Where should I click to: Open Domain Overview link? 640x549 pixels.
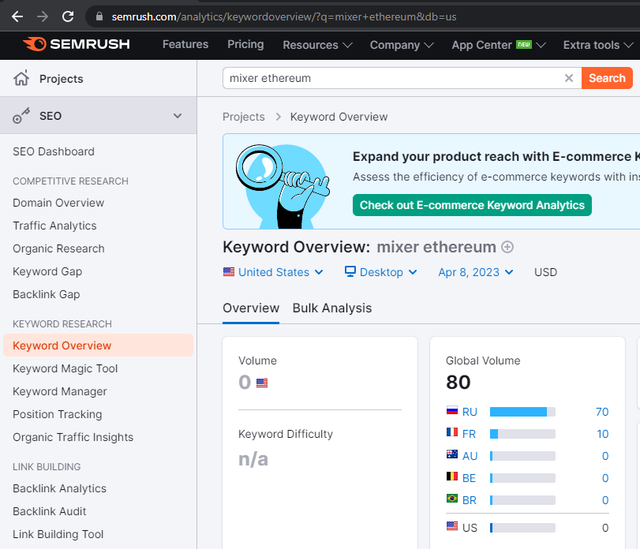click(x=58, y=203)
